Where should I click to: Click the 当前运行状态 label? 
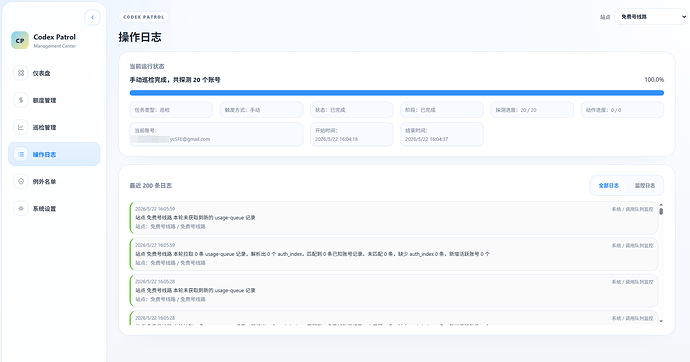147,66
